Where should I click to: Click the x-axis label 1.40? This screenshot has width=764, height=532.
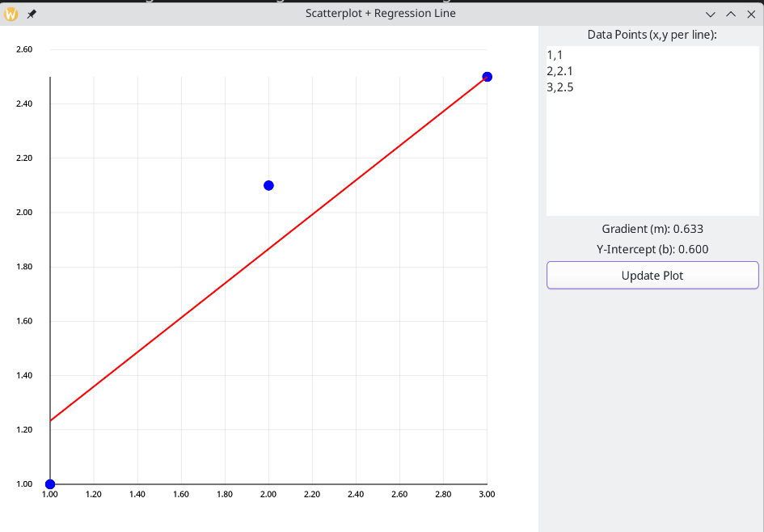click(137, 495)
